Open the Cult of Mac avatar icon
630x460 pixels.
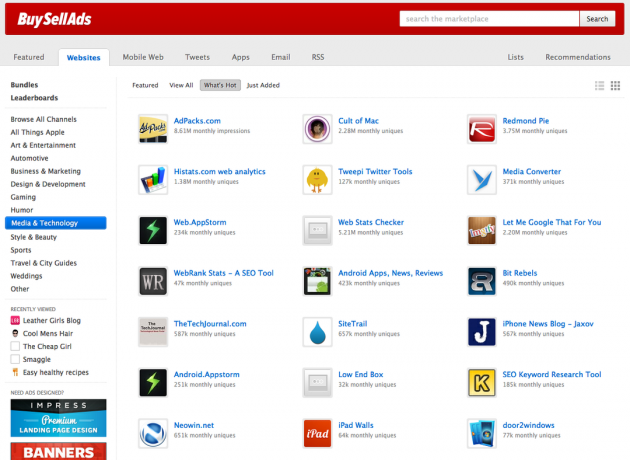click(x=317, y=129)
